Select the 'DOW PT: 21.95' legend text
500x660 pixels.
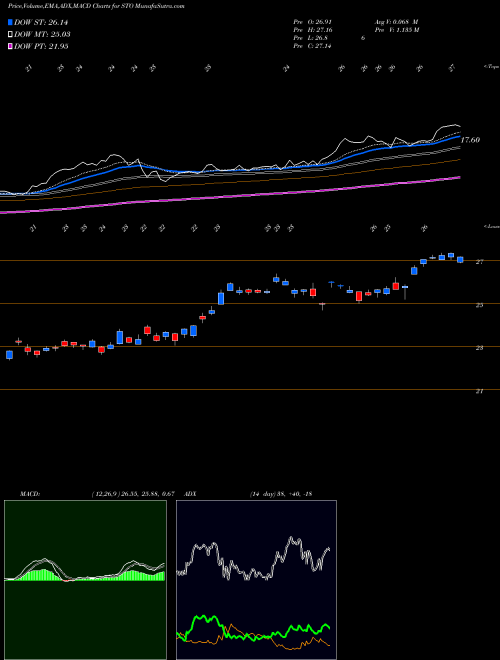[x=41, y=46]
